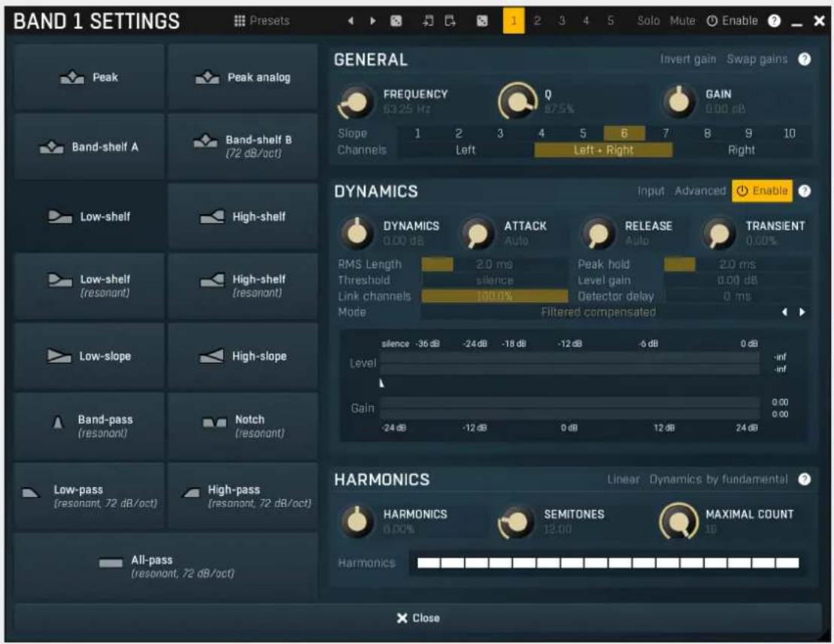Click the Threshold silence field

click(494, 280)
